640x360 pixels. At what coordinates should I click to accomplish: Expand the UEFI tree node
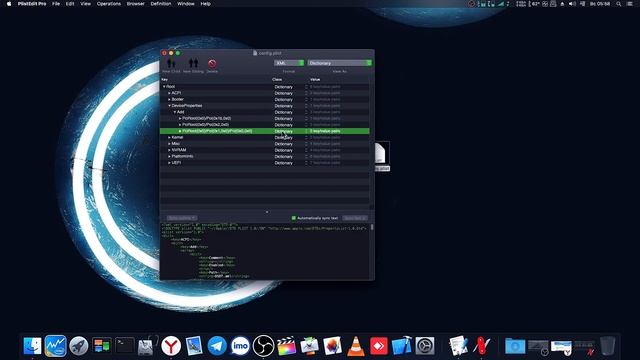coord(169,163)
